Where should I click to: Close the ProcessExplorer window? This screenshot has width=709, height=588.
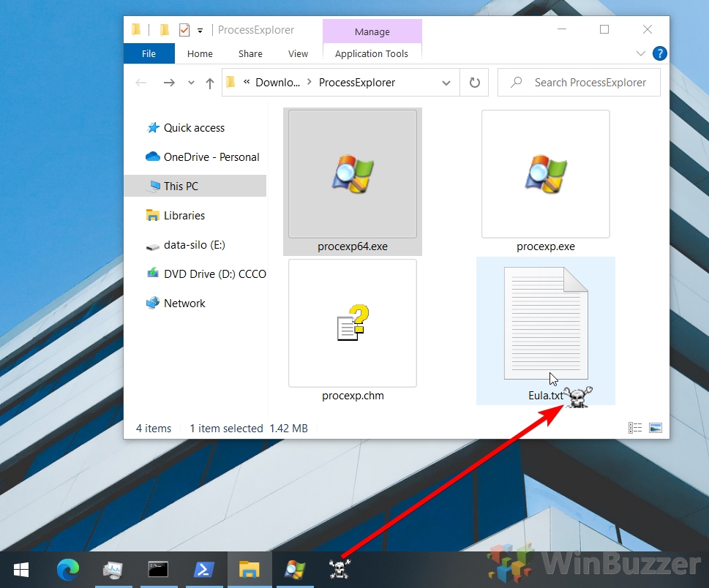647,29
